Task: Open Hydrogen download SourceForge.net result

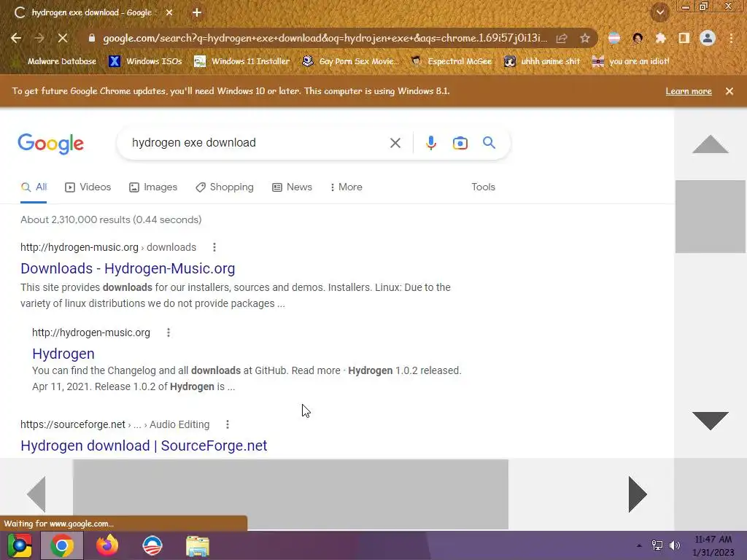Action: click(144, 446)
